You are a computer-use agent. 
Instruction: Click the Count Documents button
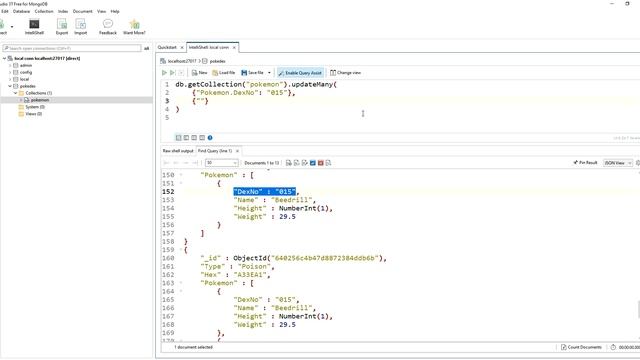581,347
